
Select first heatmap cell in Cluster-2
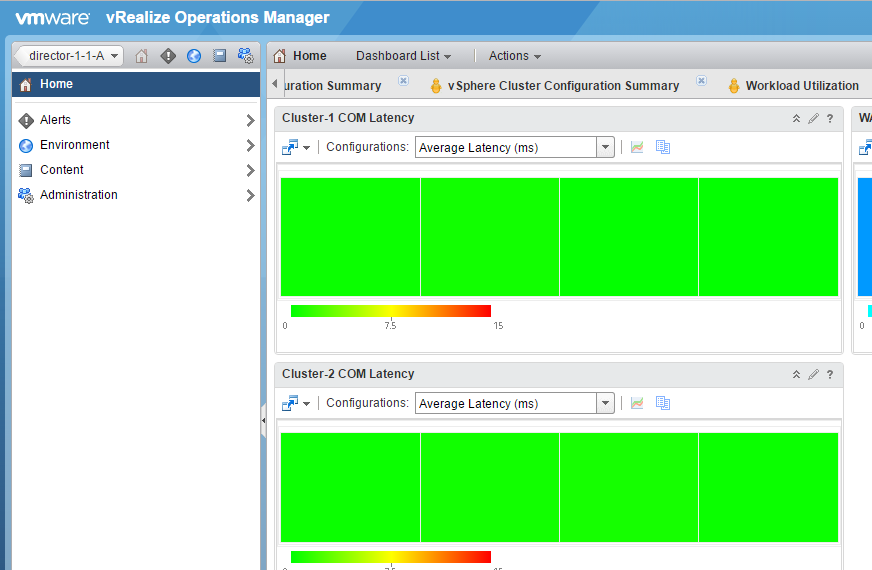pos(350,488)
